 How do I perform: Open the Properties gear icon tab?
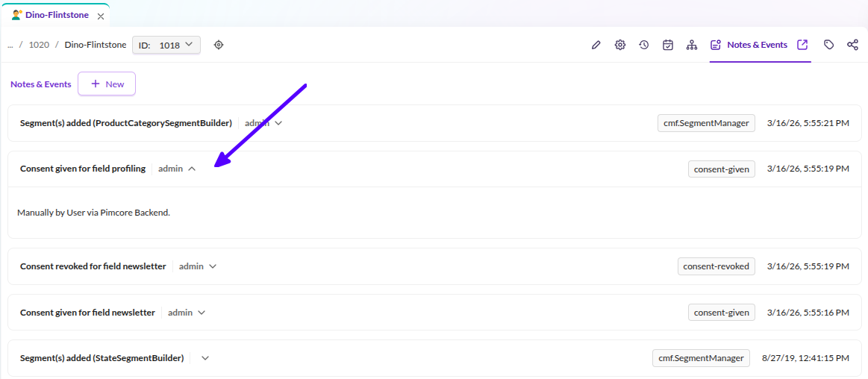pos(620,45)
